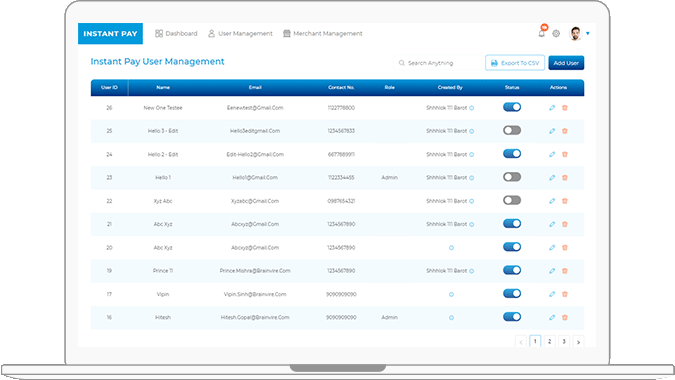Edit user Hitesh row
675x380 pixels.
click(552, 318)
